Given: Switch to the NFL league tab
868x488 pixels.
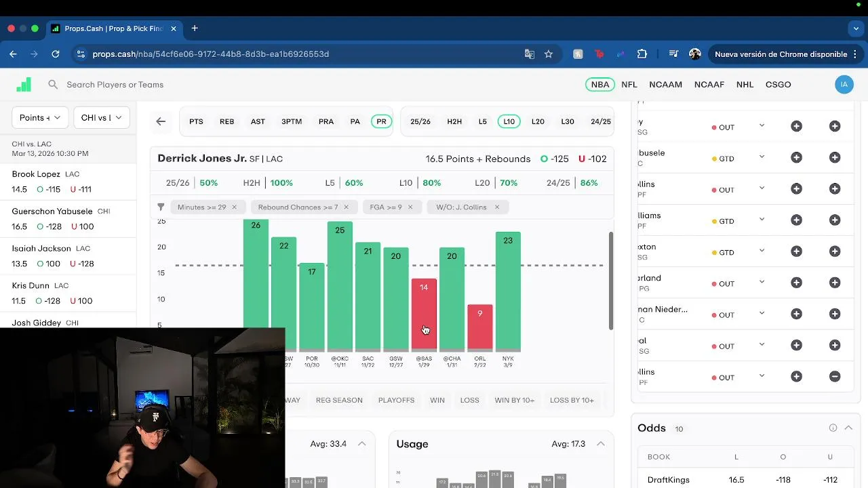Looking at the screenshot, I should coord(629,85).
